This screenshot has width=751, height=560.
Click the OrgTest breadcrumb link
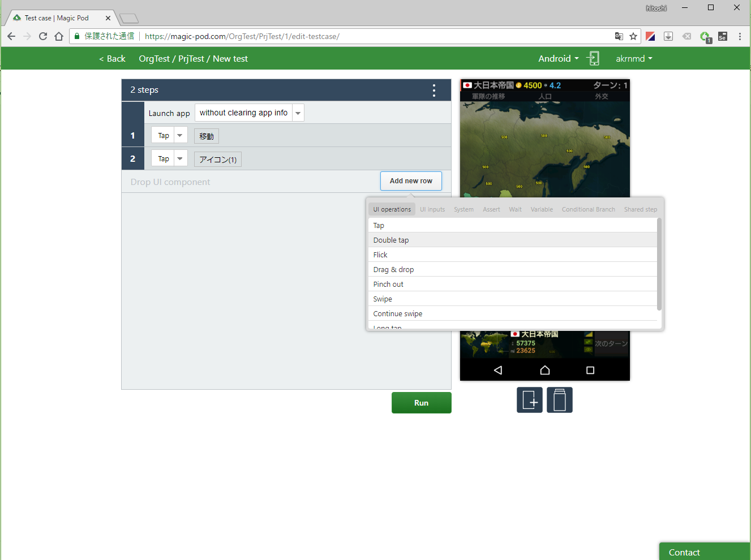154,58
